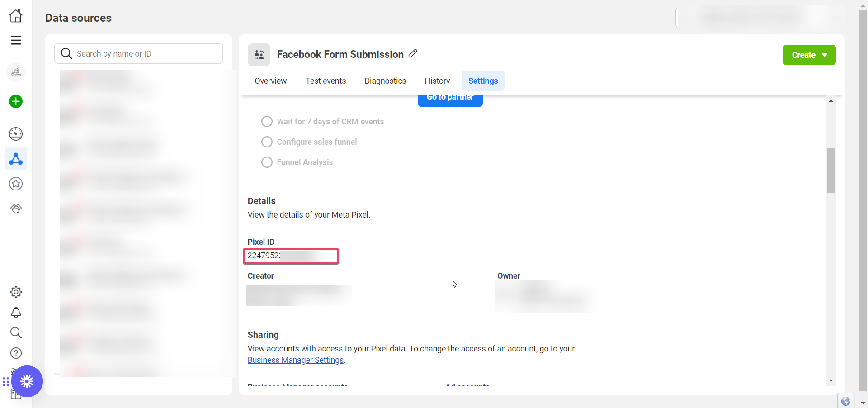
Task: Click the settings panel scrollbar thumb
Action: 831,170
